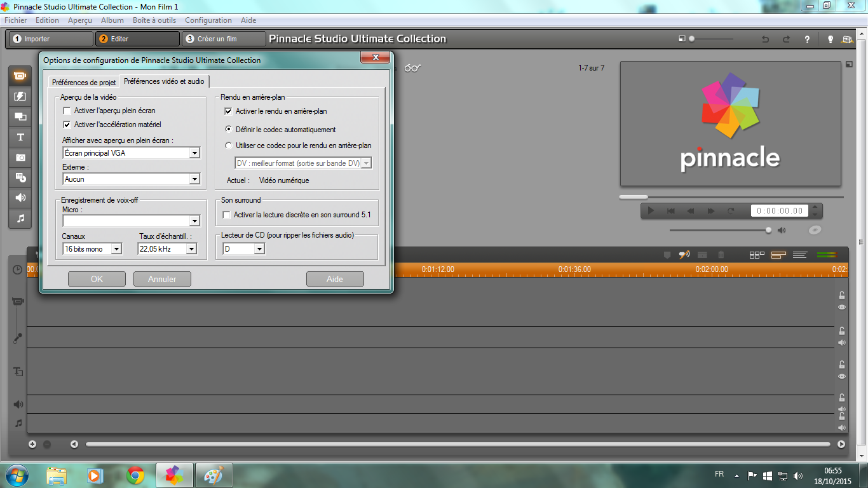Open the Configuration menu
This screenshot has height=488, width=868.
[x=208, y=20]
